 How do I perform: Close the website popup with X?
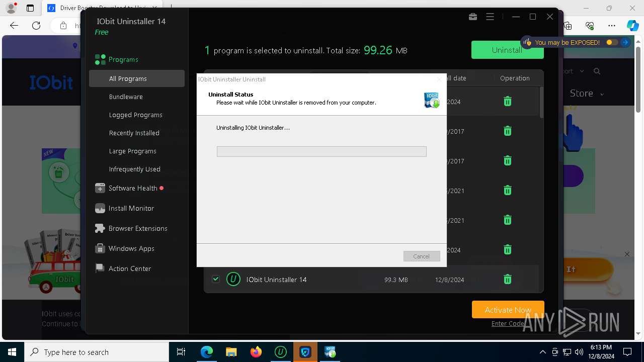tap(627, 254)
